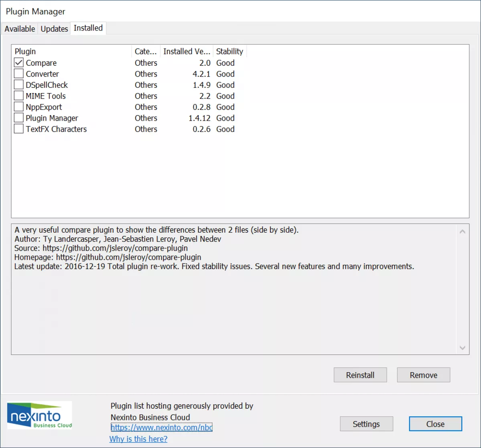This screenshot has width=481, height=448.
Task: Select the TextFX Characters plugin name
Action: click(56, 129)
